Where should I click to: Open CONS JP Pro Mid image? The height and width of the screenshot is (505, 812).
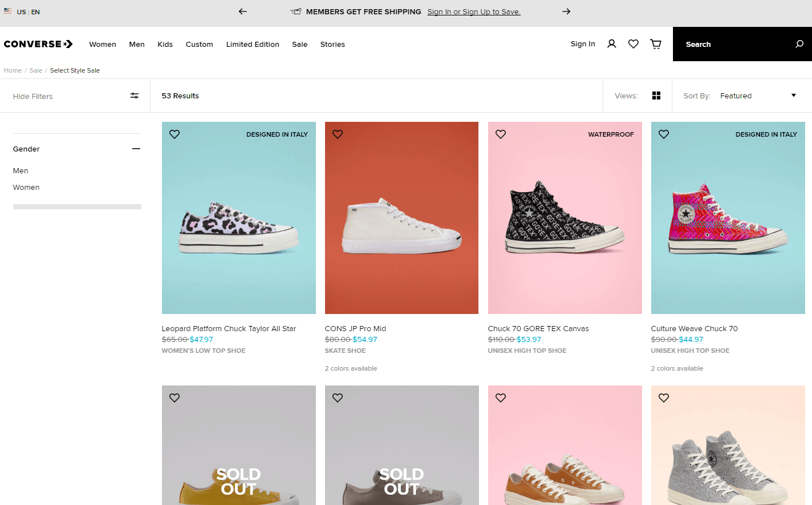pyautogui.click(x=402, y=217)
